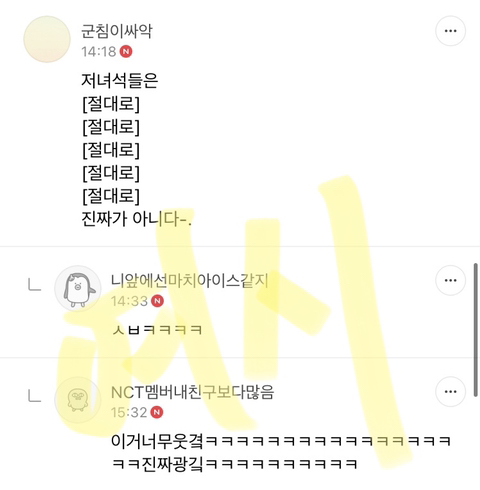Screen dimensions: 480x490
Task: Open more options for 군침이싸악 comment
Action: point(451,31)
